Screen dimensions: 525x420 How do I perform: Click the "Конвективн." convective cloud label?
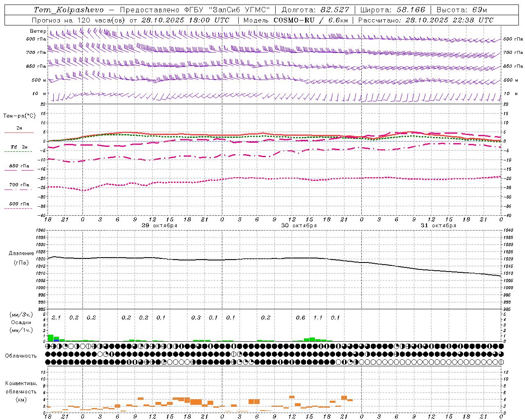[x=21, y=383]
